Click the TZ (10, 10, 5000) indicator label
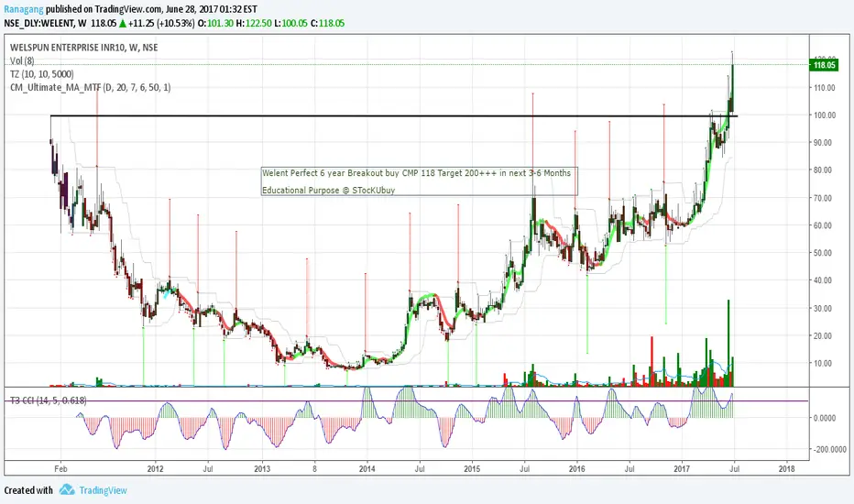Viewport: 854px width, 504px height. pyautogui.click(x=41, y=74)
